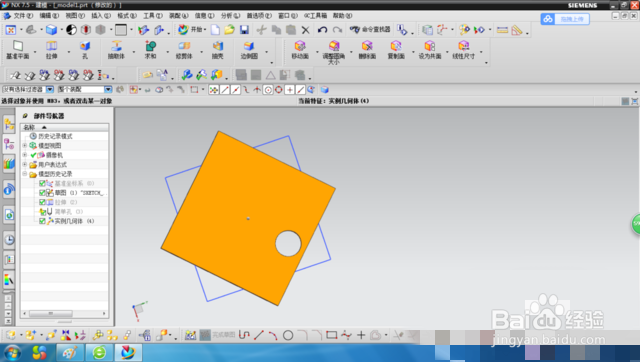640x362 pixels.
Task: Collapse the 模型历史记录 tree node
Action: pos(24,173)
